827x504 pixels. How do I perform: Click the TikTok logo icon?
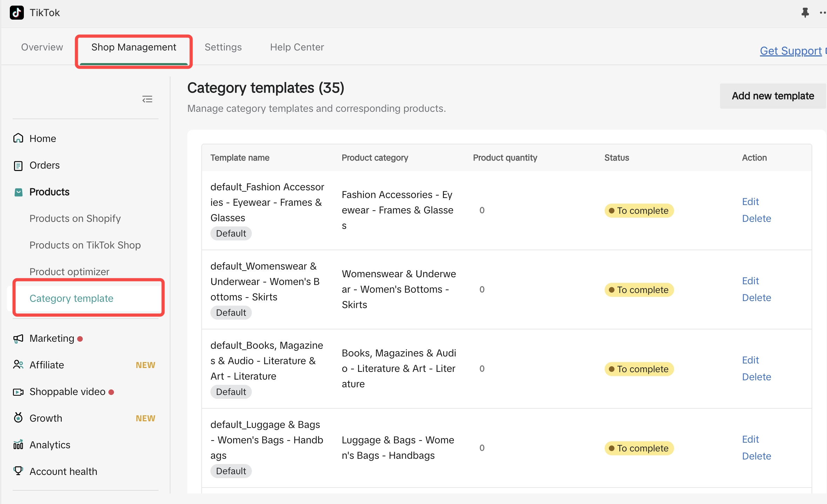17,13
